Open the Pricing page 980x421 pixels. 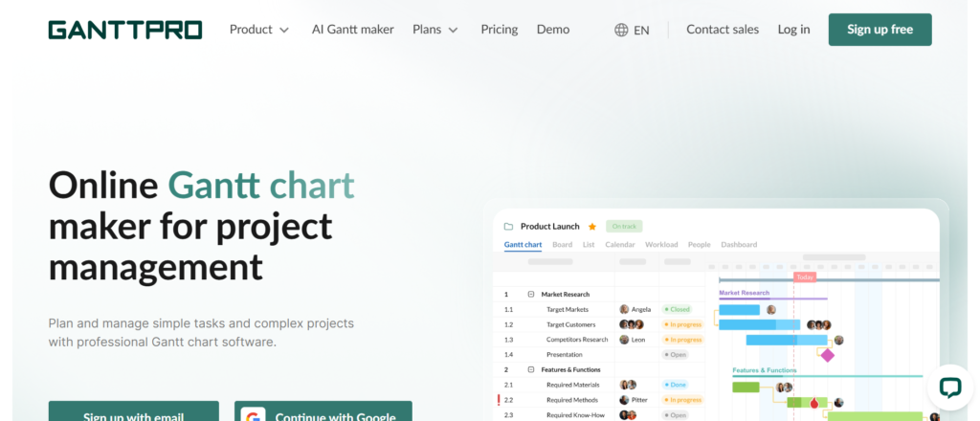click(499, 30)
